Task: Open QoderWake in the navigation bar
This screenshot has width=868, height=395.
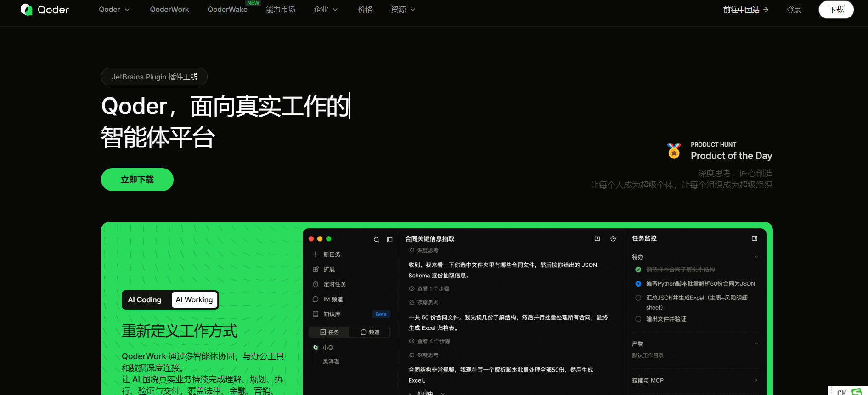Action: [227, 10]
